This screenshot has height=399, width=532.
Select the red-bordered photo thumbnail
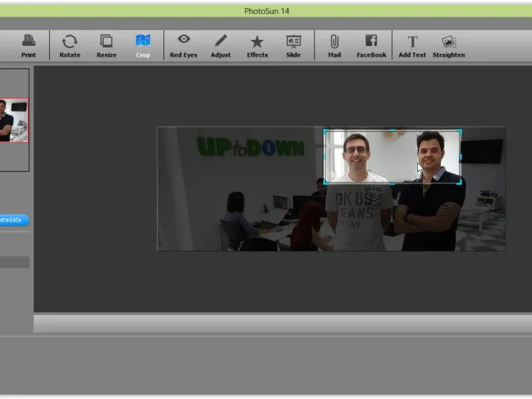coord(13,120)
